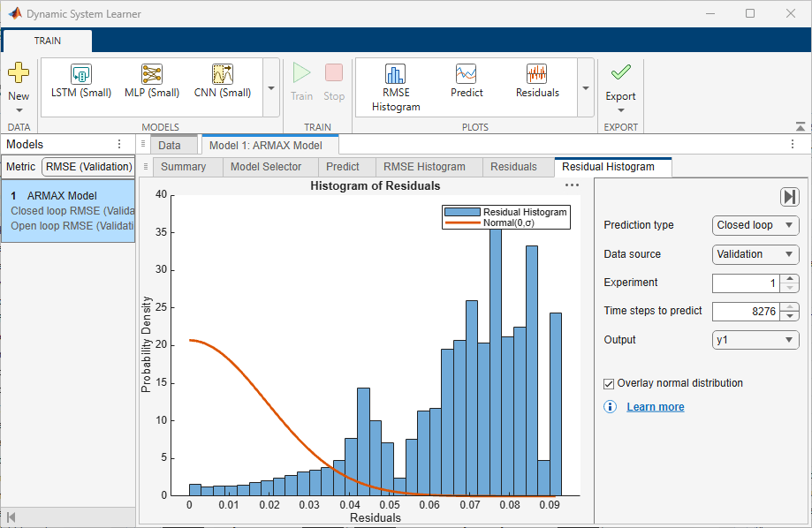This screenshot has width=812, height=528.
Task: Open the Models panel options menu
Action: (x=119, y=144)
